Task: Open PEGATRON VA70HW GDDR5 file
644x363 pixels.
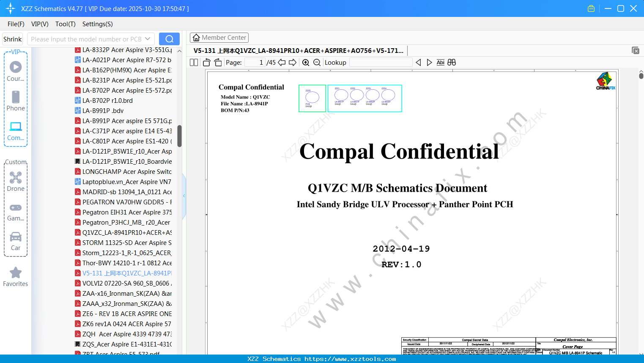Action: pyautogui.click(x=123, y=202)
